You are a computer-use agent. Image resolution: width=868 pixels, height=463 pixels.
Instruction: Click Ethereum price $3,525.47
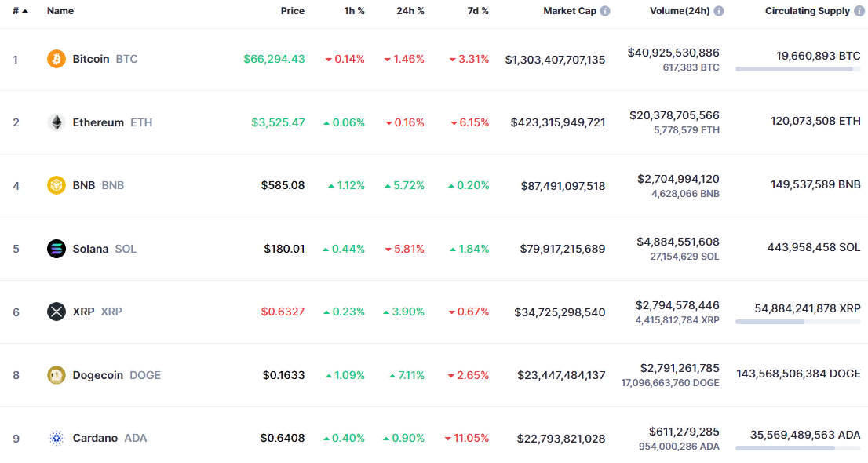(x=278, y=122)
